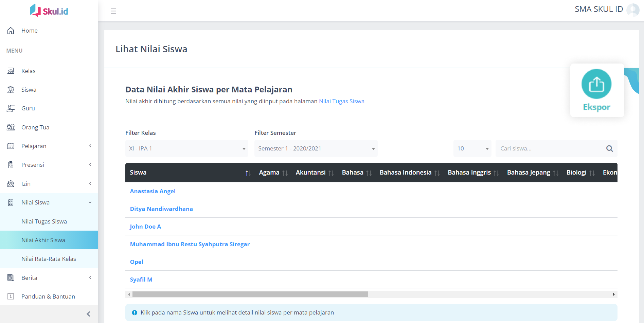The height and width of the screenshot is (323, 644).
Task: Click the search magnifier icon
Action: click(x=609, y=148)
